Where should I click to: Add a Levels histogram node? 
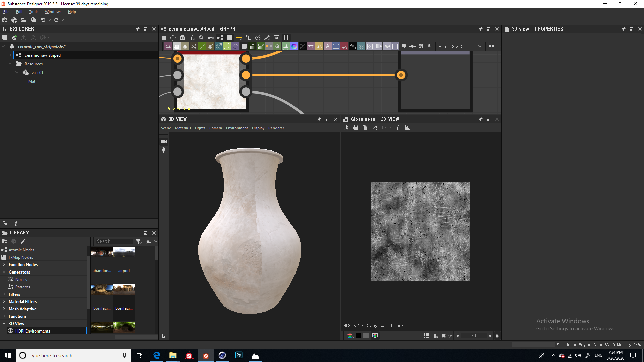click(286, 46)
